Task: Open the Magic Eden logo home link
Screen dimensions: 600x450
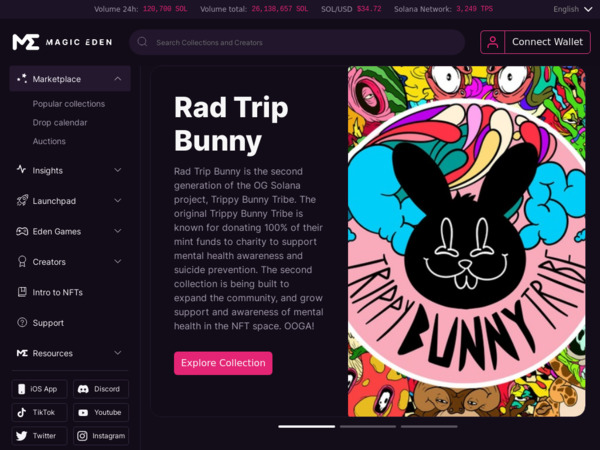Action: [62, 42]
